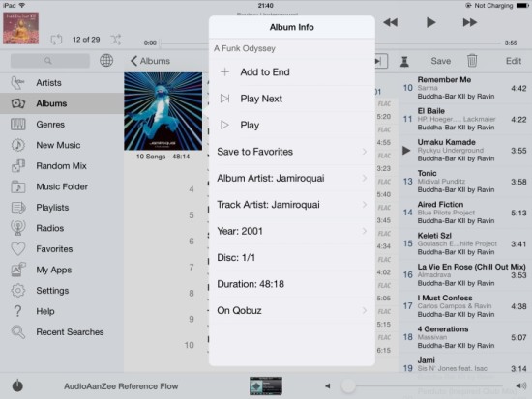Open Music Folder icon

18,186
